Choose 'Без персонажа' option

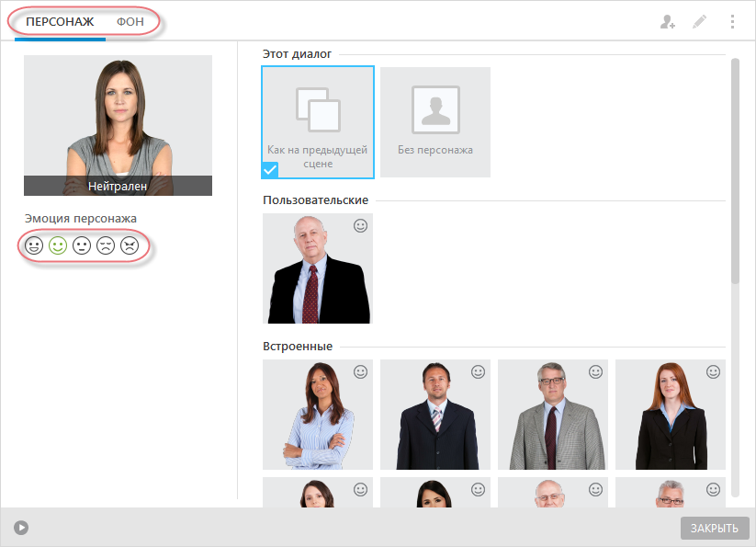point(435,122)
